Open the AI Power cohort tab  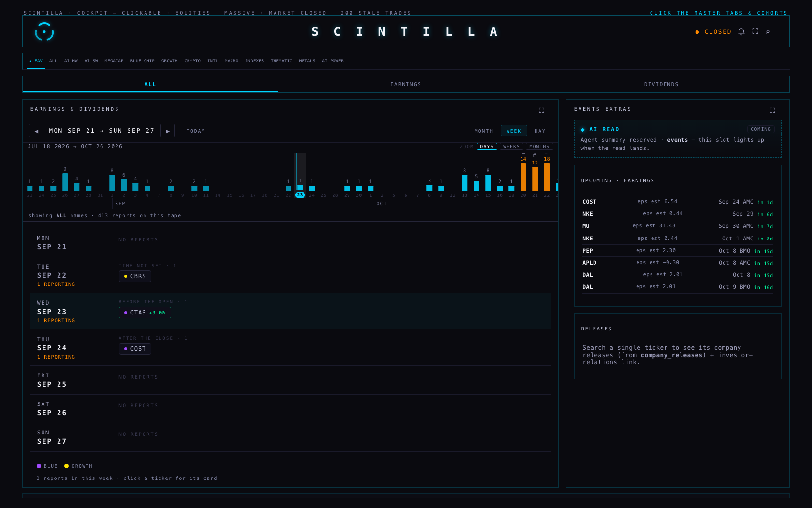click(x=333, y=61)
